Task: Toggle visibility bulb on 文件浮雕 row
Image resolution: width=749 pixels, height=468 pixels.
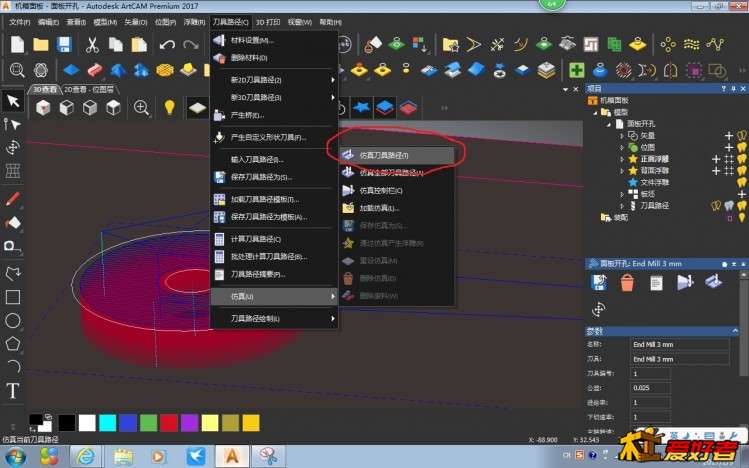Action: [742, 182]
